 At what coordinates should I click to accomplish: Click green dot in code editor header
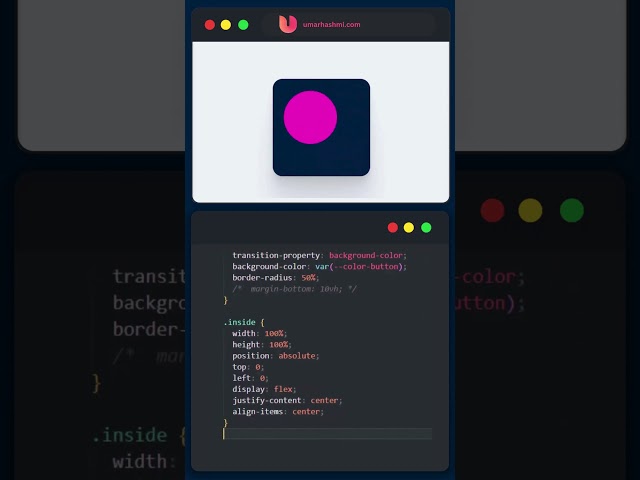[426, 228]
